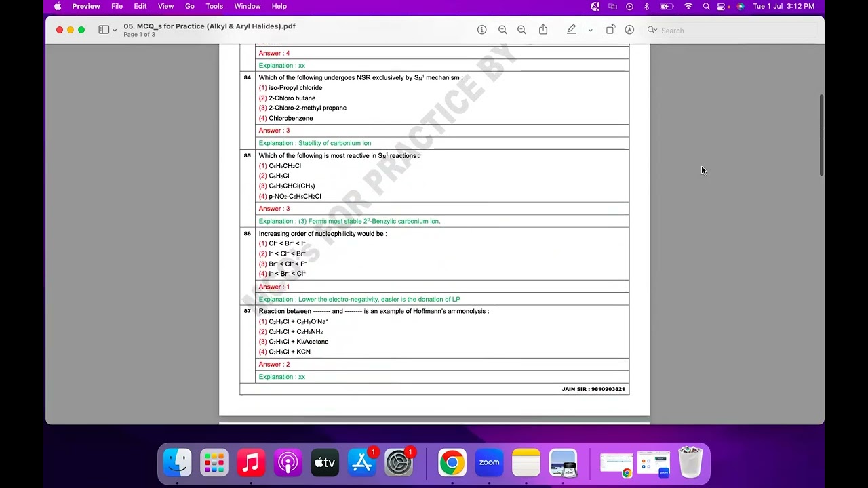Viewport: 868px width, 488px height.
Task: Click option '(3) 2-Chloro-2-methyl propane'
Action: coord(302,108)
